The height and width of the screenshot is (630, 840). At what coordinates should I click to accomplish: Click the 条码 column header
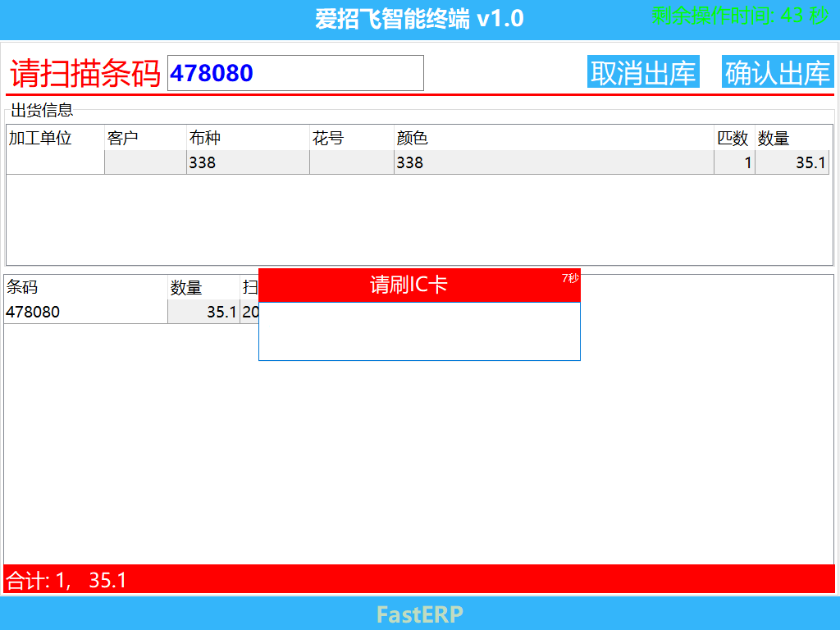85,287
